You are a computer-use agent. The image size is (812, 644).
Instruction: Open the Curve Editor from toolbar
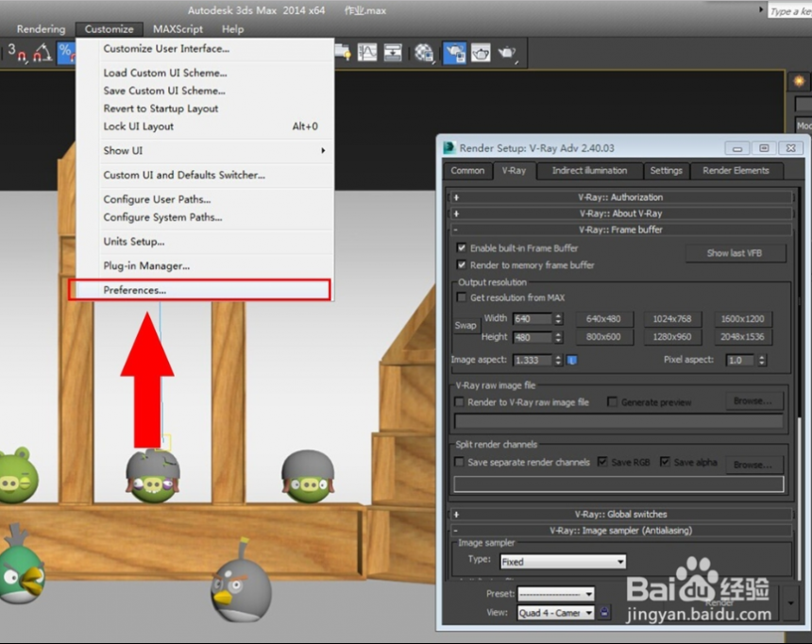click(367, 53)
